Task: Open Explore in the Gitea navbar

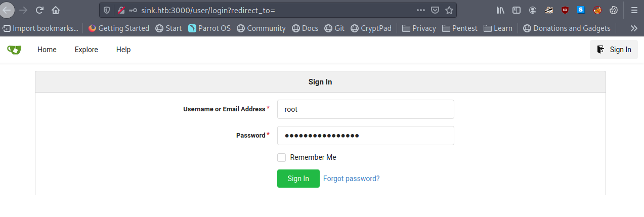Action: point(86,50)
